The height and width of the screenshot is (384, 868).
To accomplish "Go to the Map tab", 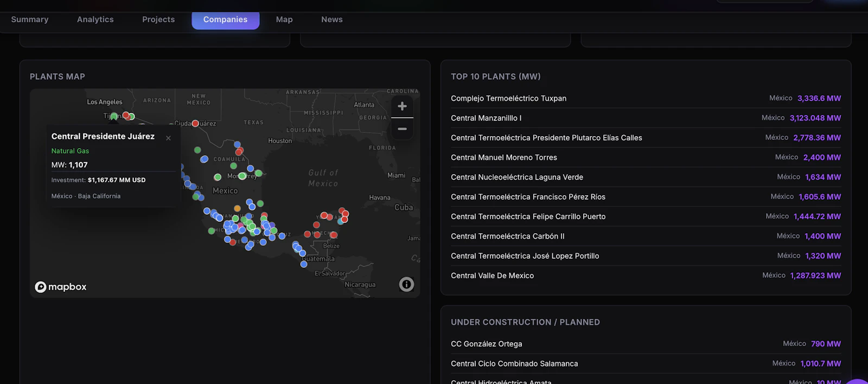I will coord(284,20).
